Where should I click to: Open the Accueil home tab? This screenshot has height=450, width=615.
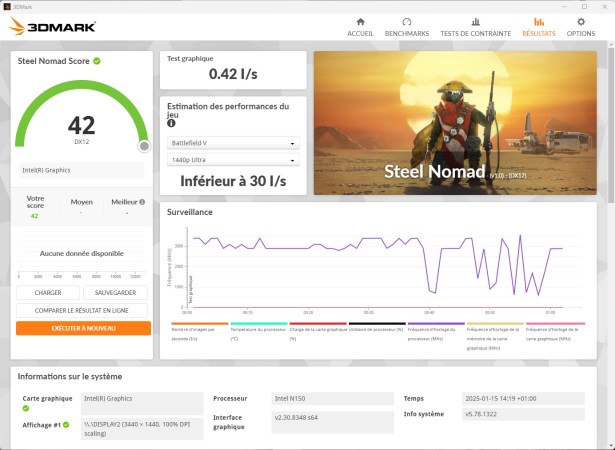[x=360, y=27]
